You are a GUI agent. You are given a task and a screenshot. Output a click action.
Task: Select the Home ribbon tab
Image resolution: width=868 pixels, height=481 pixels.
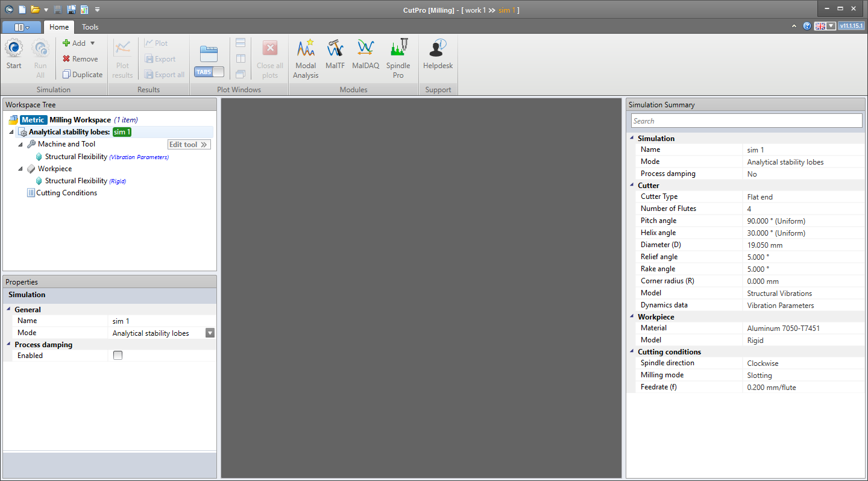pos(59,27)
